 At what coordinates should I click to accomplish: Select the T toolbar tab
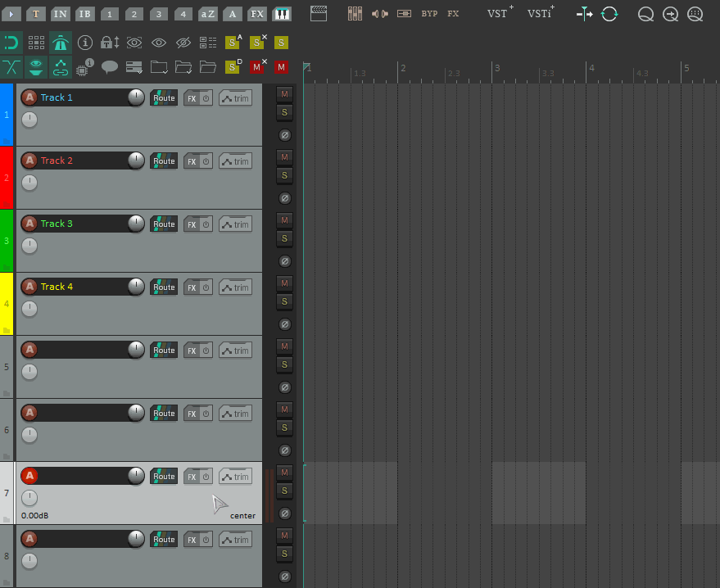pos(36,14)
